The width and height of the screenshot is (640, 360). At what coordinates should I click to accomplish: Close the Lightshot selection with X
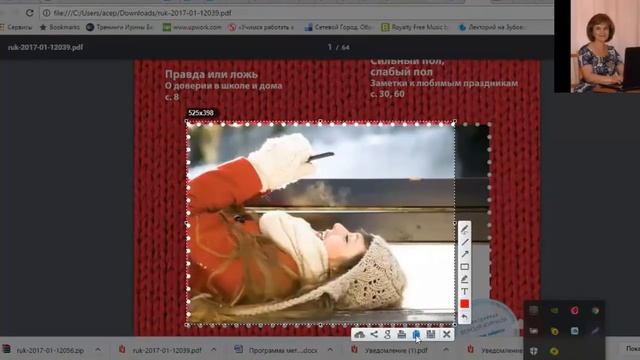(447, 335)
